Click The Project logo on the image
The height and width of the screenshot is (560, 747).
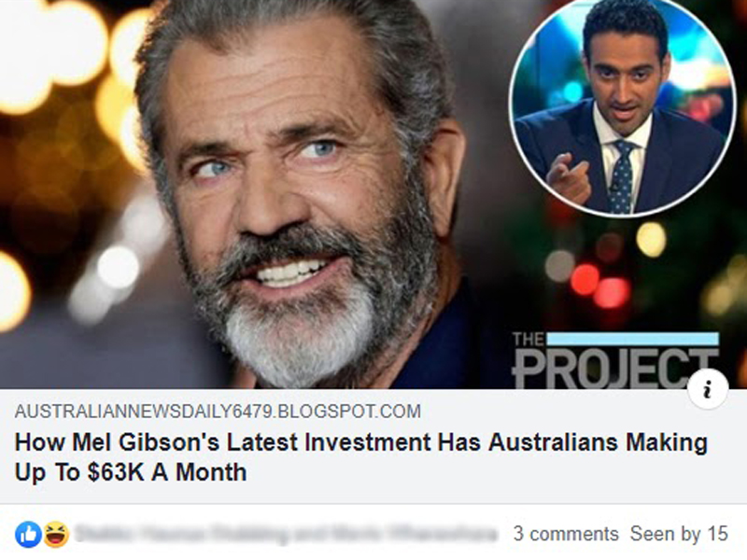tap(615, 360)
